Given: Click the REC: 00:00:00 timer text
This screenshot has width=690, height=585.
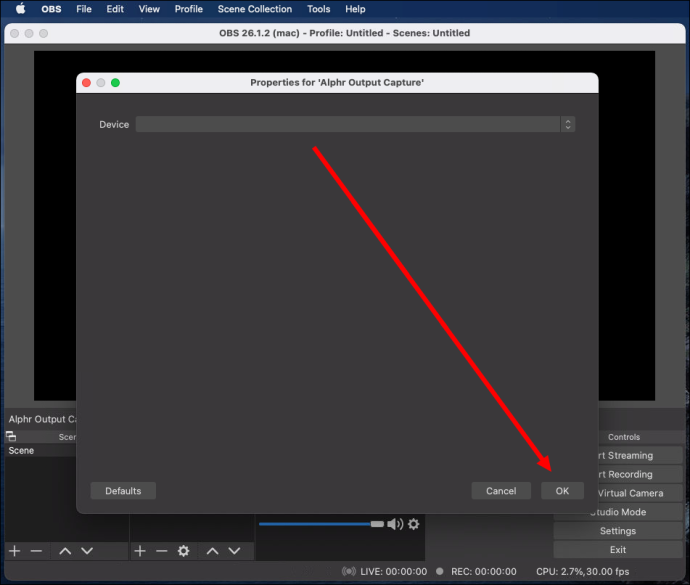Looking at the screenshot, I should [x=484, y=571].
